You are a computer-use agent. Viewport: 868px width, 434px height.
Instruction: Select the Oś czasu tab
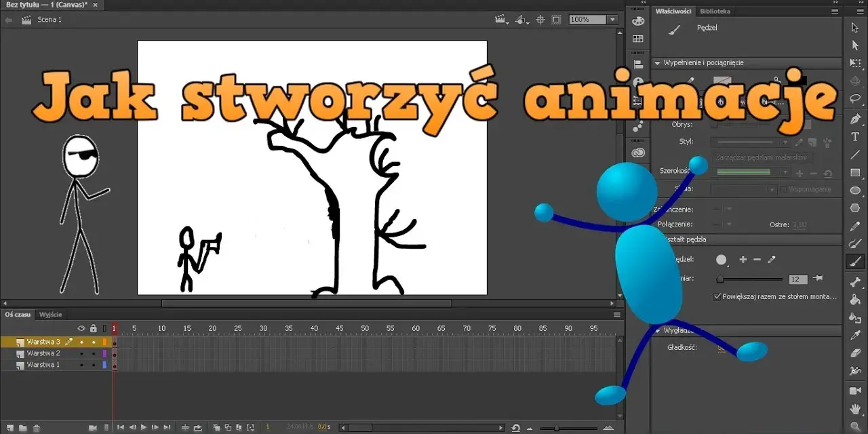pos(18,315)
